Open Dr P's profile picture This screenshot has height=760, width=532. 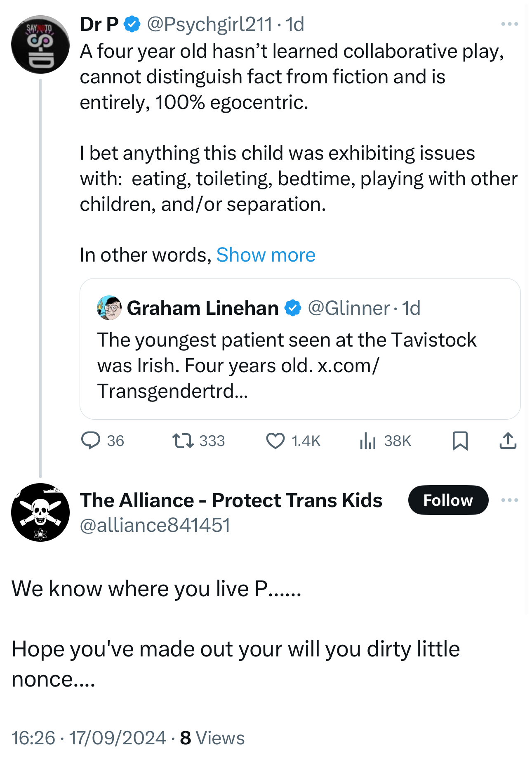click(x=40, y=45)
